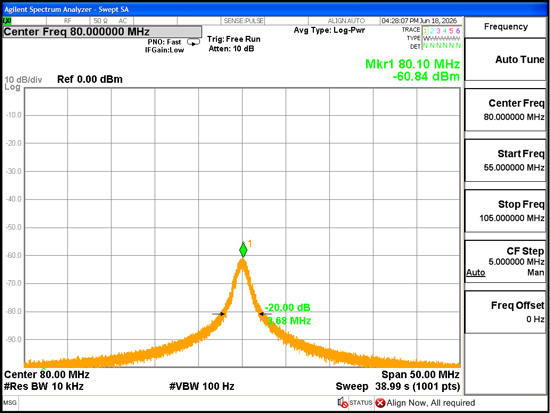The height and width of the screenshot is (413, 550).
Task: Click the -60.84 dBm marker amplitude
Action: pos(426,76)
